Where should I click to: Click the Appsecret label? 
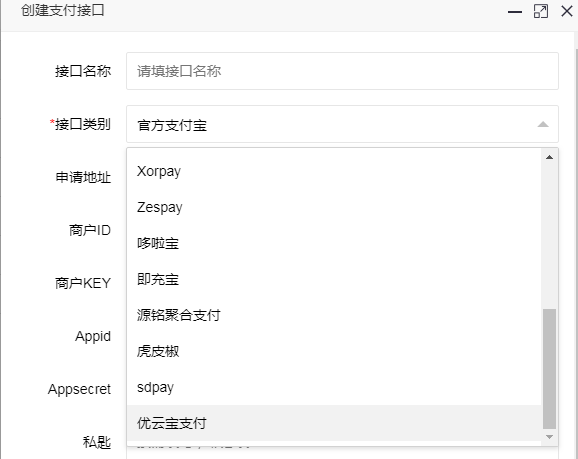tap(79, 389)
